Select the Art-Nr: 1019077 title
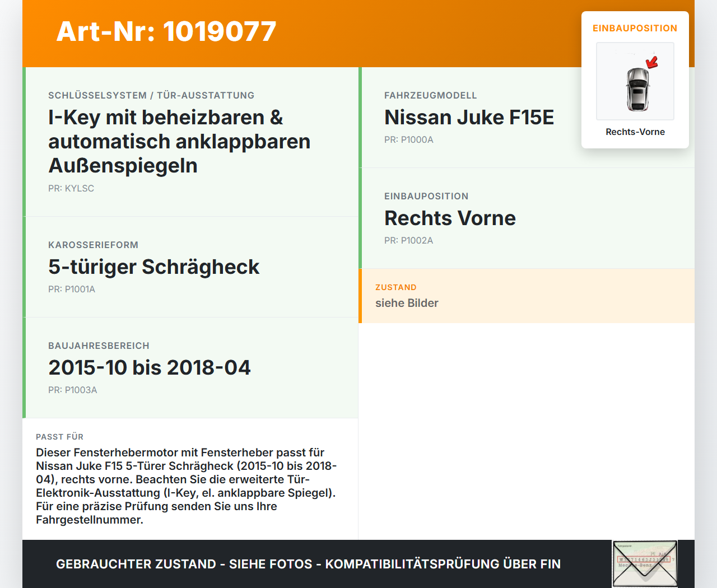 (166, 31)
